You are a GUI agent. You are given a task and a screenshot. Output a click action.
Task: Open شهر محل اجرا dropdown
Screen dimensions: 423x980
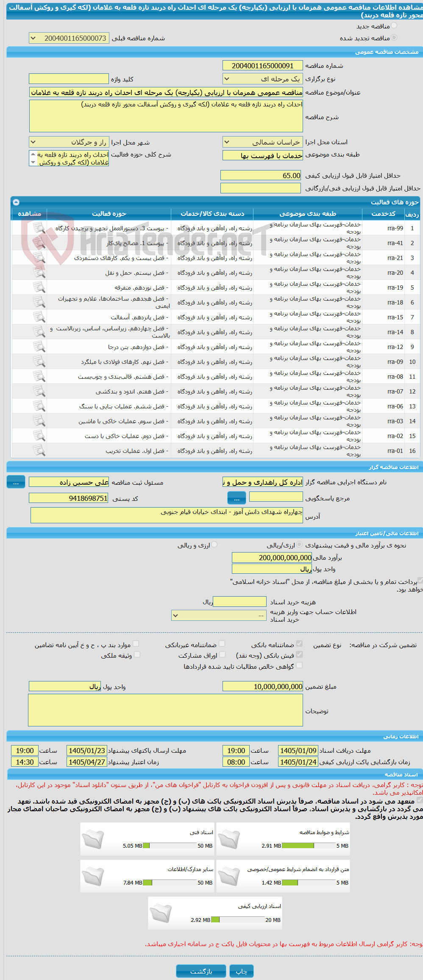[69, 142]
